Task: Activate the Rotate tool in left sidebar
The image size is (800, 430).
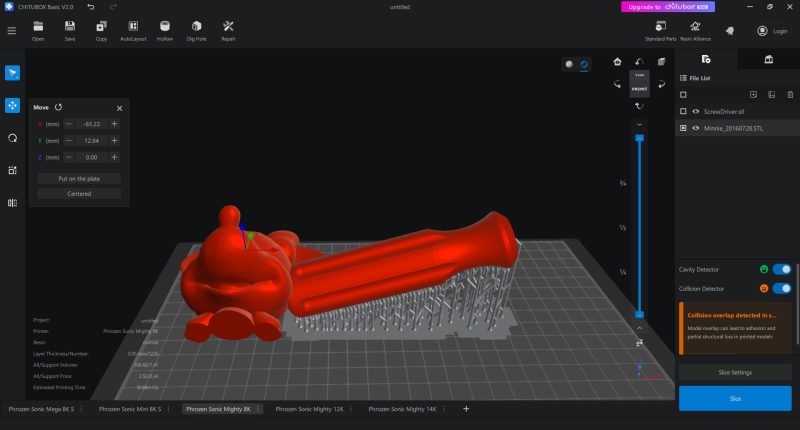Action: [x=12, y=138]
